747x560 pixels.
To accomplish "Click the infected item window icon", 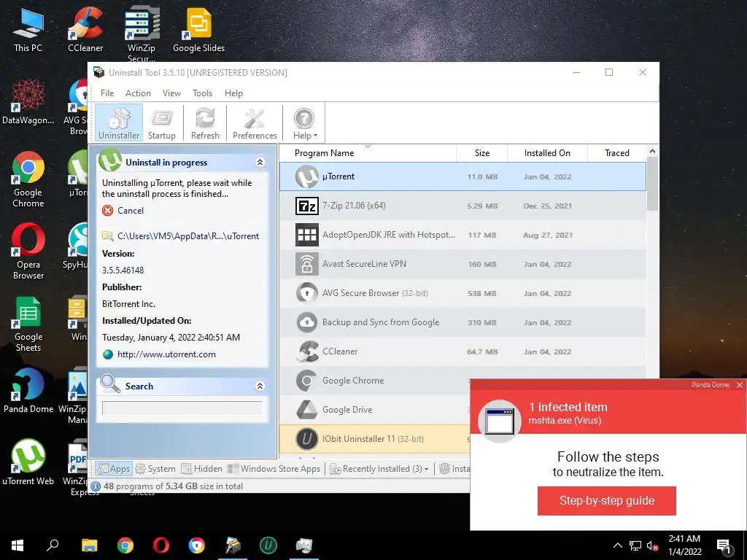I will (x=499, y=421).
